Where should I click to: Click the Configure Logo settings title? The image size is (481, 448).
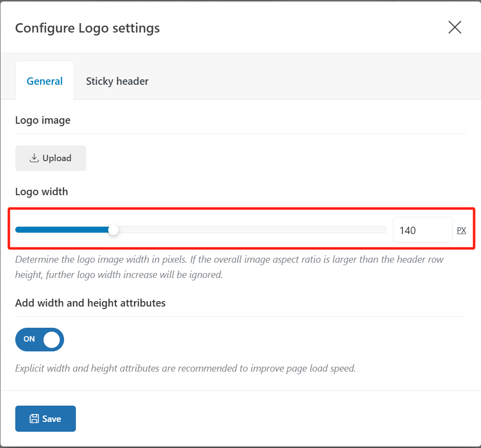[x=87, y=28]
